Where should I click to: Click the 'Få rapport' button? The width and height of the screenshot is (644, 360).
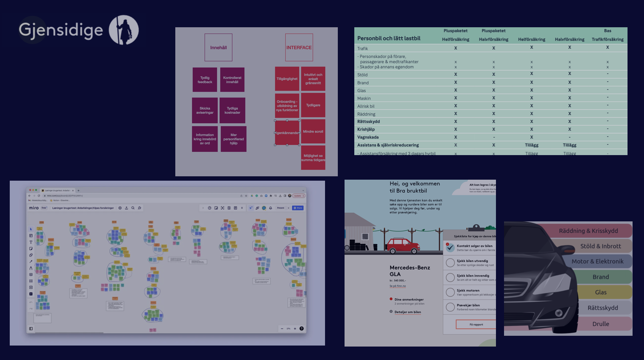click(x=476, y=324)
